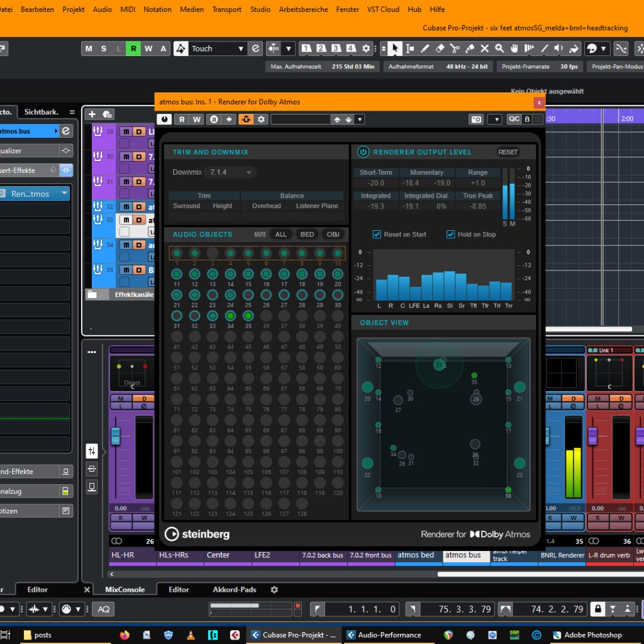Open the Akkord-Pads settings gear
Image resolution: width=644 pixels, height=644 pixels.
click(274, 589)
